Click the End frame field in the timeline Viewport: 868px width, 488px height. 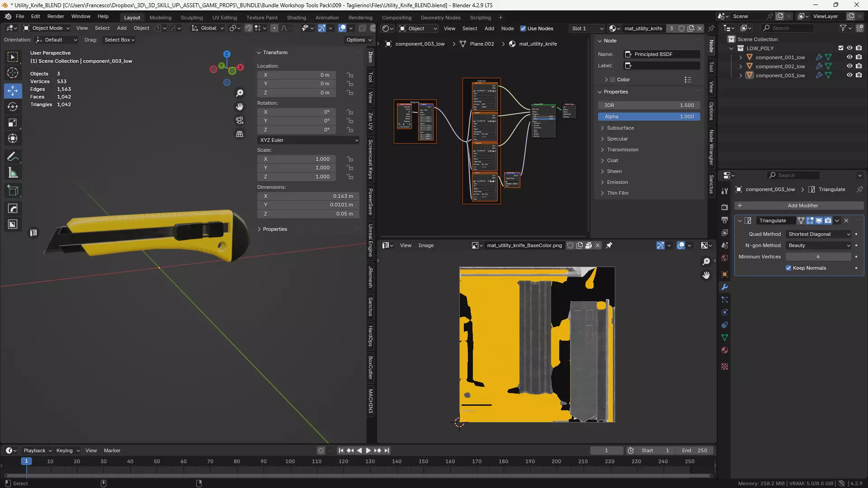(x=694, y=450)
